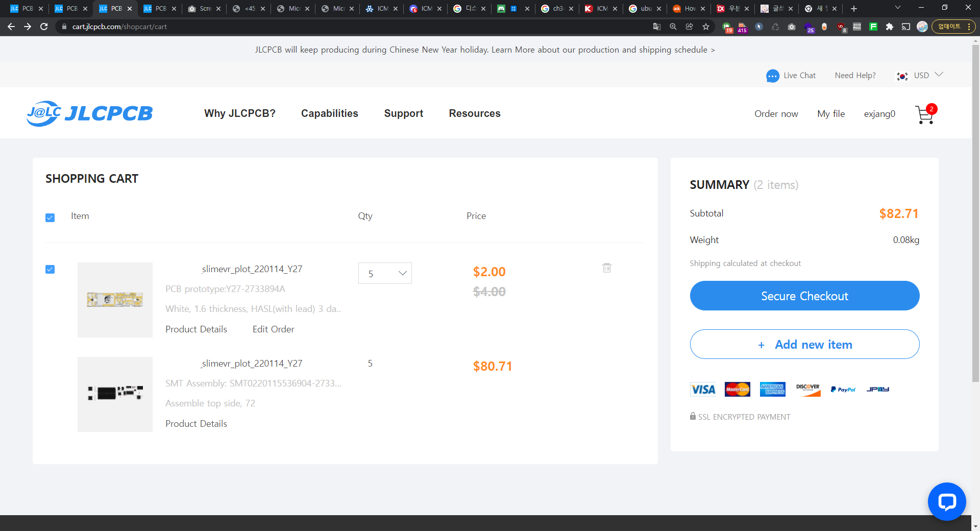Click the SMT Assembly price $80.71
980x531 pixels.
pos(493,366)
